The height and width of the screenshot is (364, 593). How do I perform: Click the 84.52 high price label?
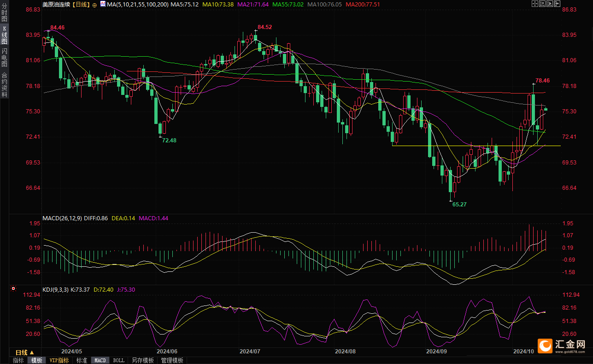click(265, 27)
